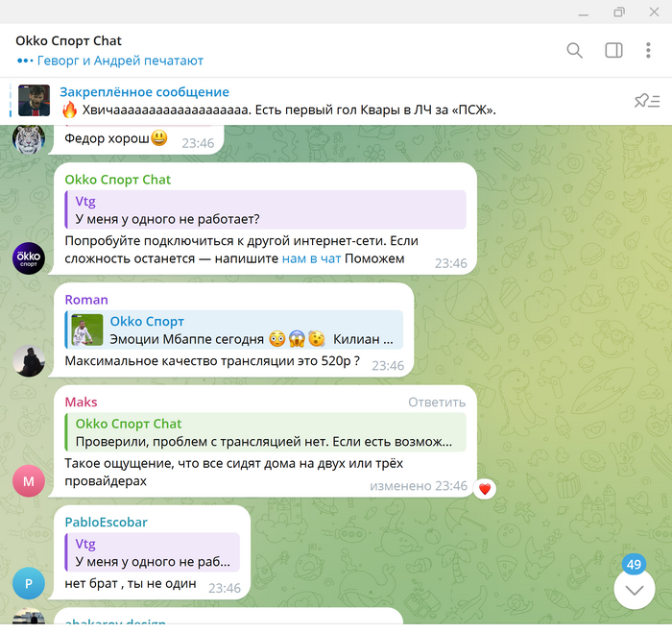Show the pinned messages list icon
Image resolution: width=672 pixels, height=634 pixels.
coord(647,101)
